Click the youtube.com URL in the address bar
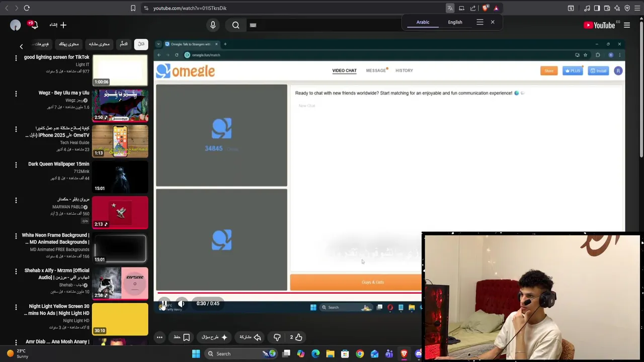 click(190, 8)
